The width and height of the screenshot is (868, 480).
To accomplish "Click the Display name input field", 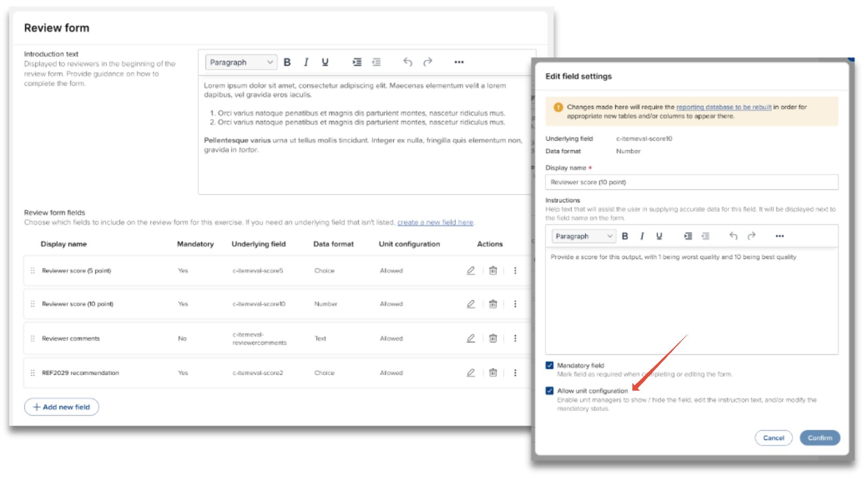I will (691, 182).
